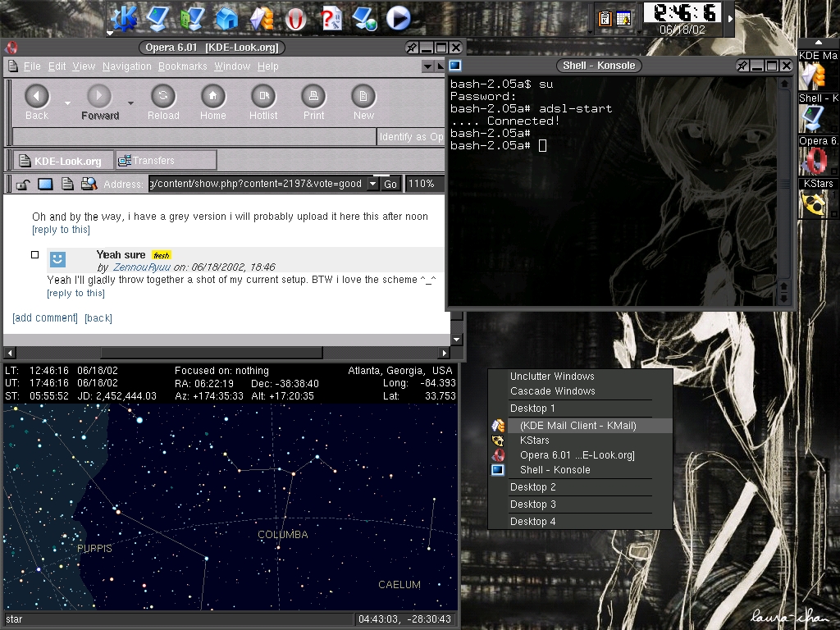The height and width of the screenshot is (630, 840).
Task: Open the Help menu in Opera
Action: tap(268, 66)
